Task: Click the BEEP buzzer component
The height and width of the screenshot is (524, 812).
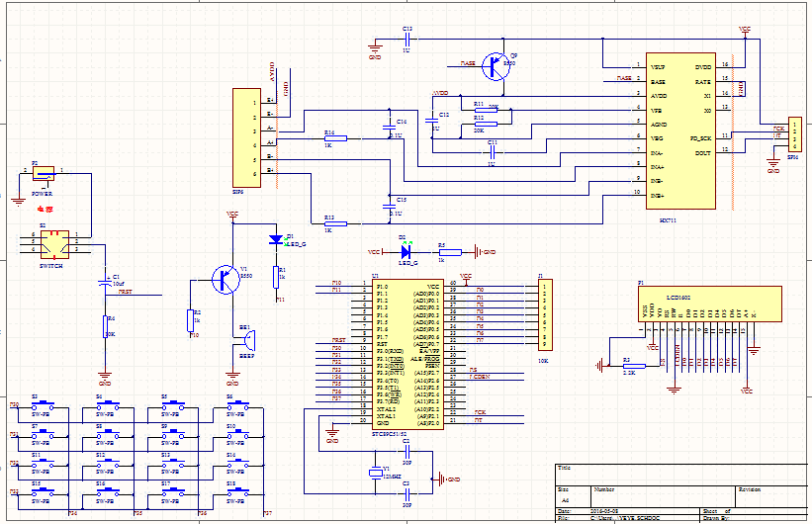Action: 245,341
